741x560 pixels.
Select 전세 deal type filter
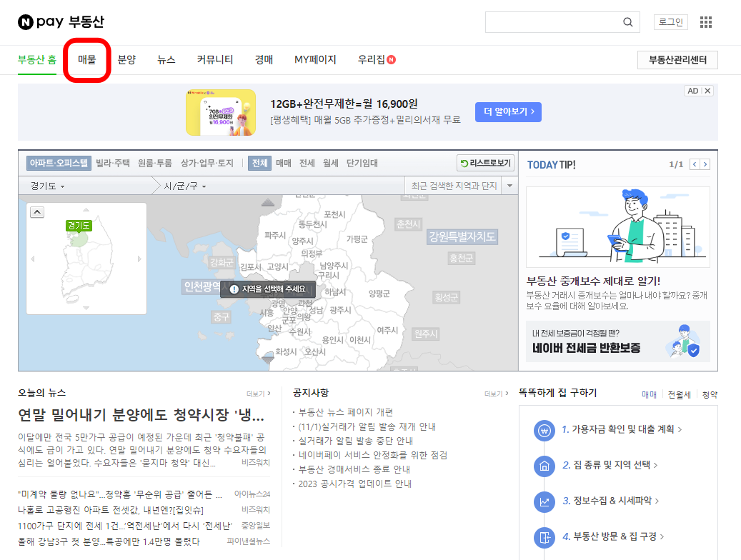[307, 163]
